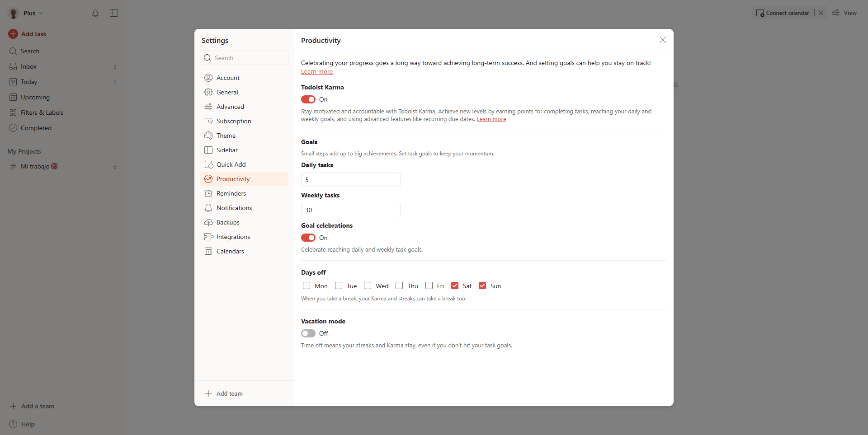Open the Connect calendar icon

tap(760, 13)
